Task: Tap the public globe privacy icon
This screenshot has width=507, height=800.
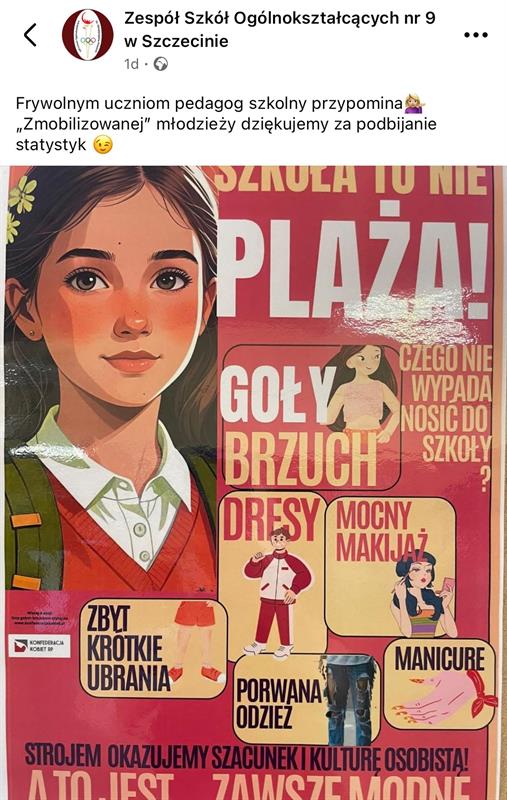Action: 161,64
